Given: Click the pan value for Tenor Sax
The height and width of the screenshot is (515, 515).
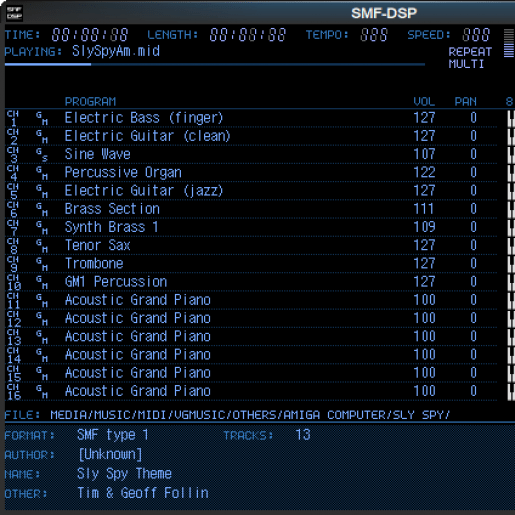Looking at the screenshot, I should coord(473,245).
